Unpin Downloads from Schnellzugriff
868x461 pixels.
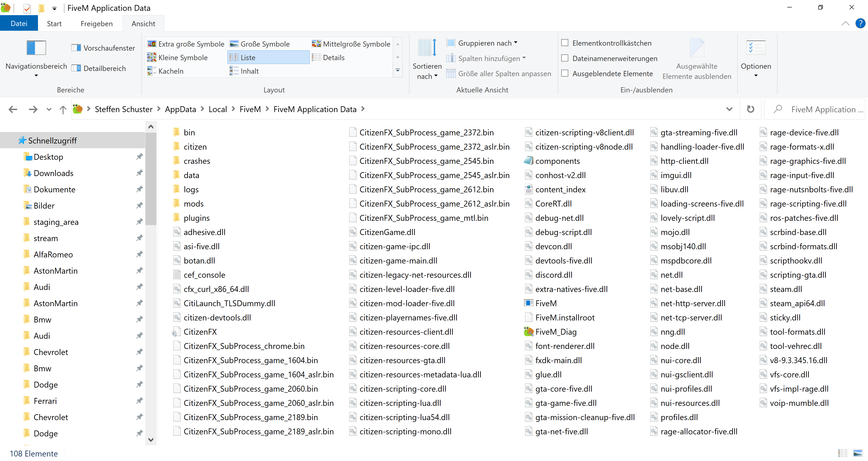[139, 173]
